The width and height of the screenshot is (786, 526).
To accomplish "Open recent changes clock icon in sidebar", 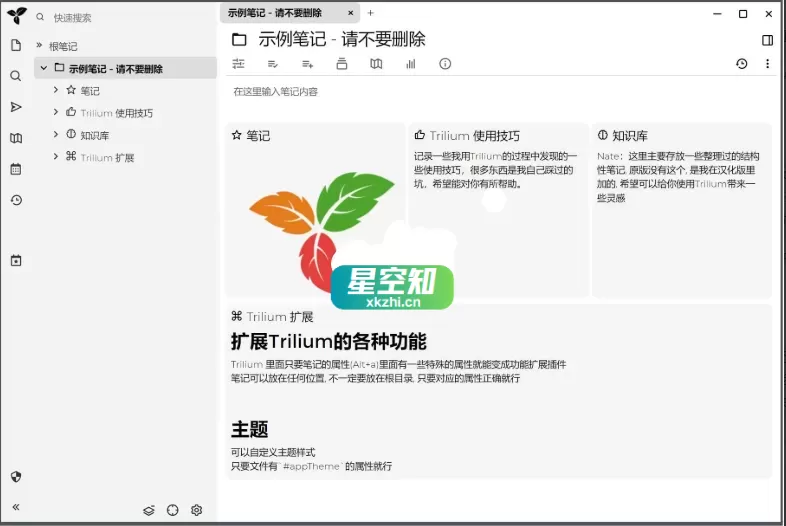I will [16, 200].
